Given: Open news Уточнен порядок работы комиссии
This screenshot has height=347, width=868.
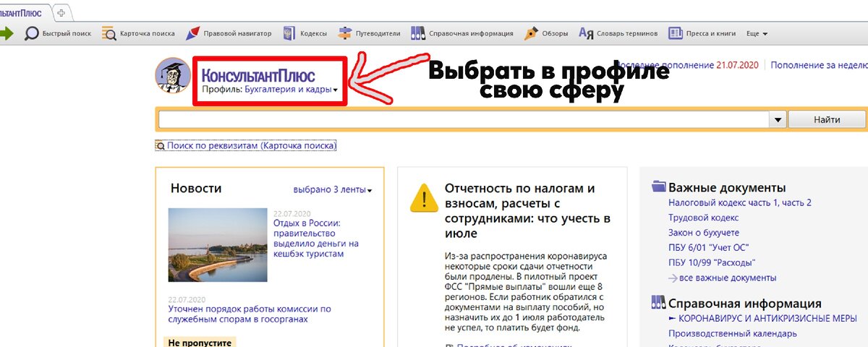Looking at the screenshot, I should [x=250, y=314].
